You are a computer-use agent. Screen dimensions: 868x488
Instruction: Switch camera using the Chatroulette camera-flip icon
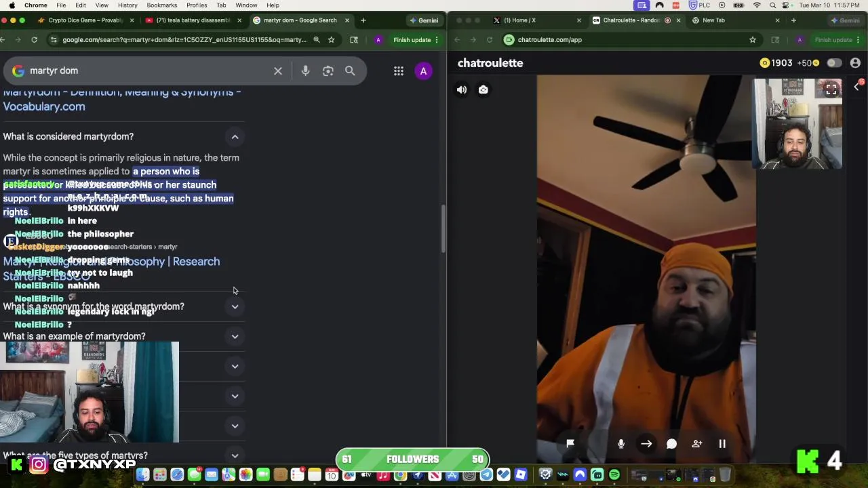pyautogui.click(x=483, y=89)
